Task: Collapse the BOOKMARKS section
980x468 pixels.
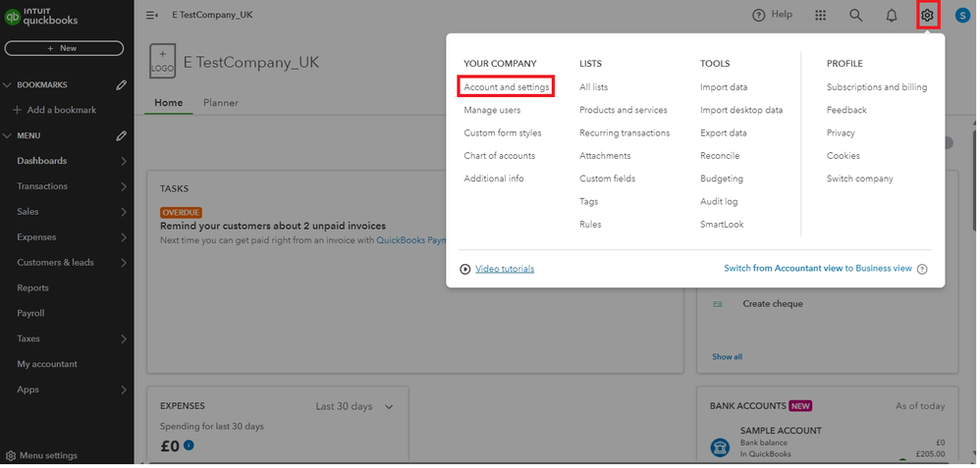Action: pyautogui.click(x=8, y=85)
